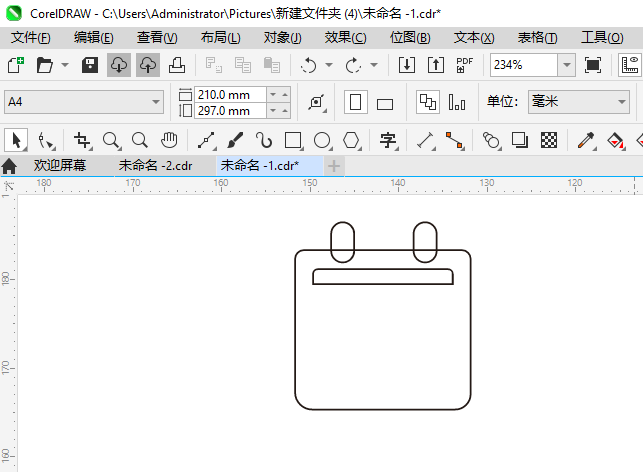Select the first Zoom magnifier tool
The image size is (643, 472).
pyautogui.click(x=111, y=140)
